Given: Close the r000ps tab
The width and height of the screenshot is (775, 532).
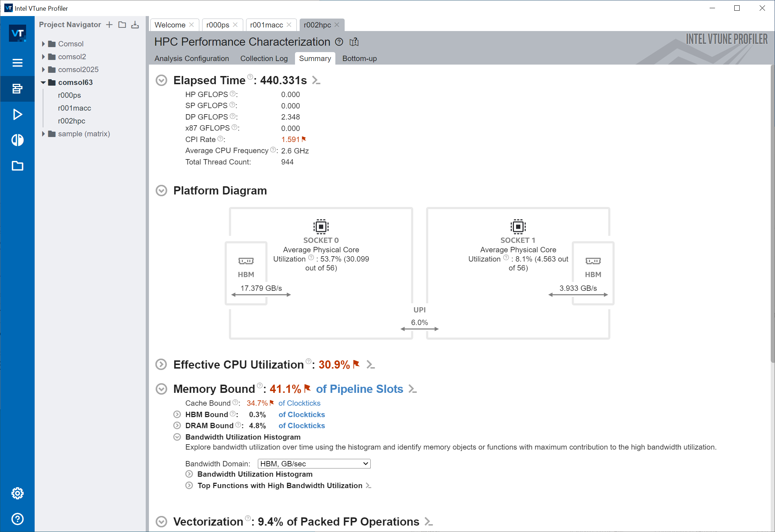Looking at the screenshot, I should click(x=235, y=25).
